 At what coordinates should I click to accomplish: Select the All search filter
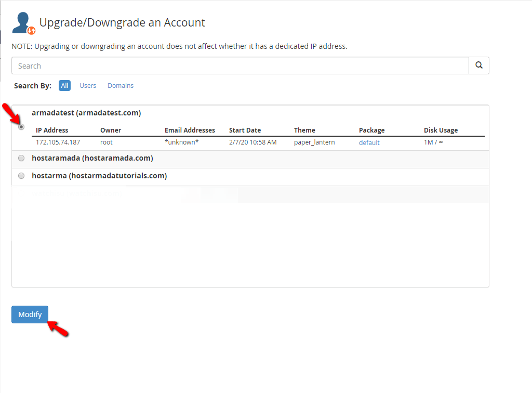tap(64, 85)
